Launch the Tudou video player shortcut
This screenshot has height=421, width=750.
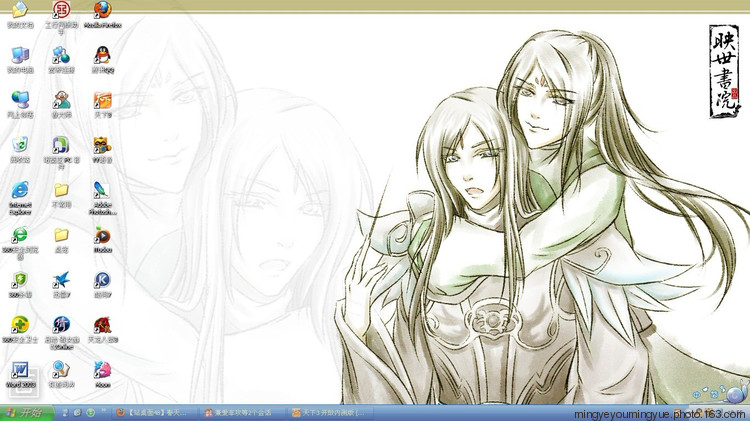[x=102, y=235]
